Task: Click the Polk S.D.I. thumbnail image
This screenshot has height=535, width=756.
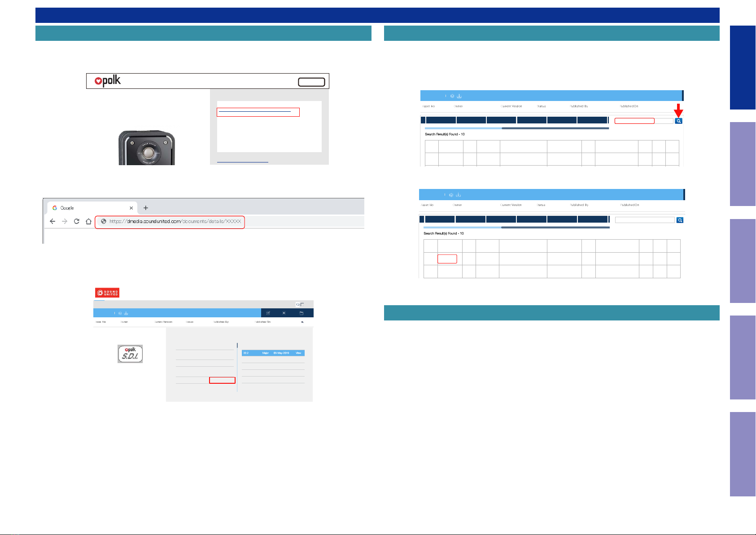Action: 130,354
